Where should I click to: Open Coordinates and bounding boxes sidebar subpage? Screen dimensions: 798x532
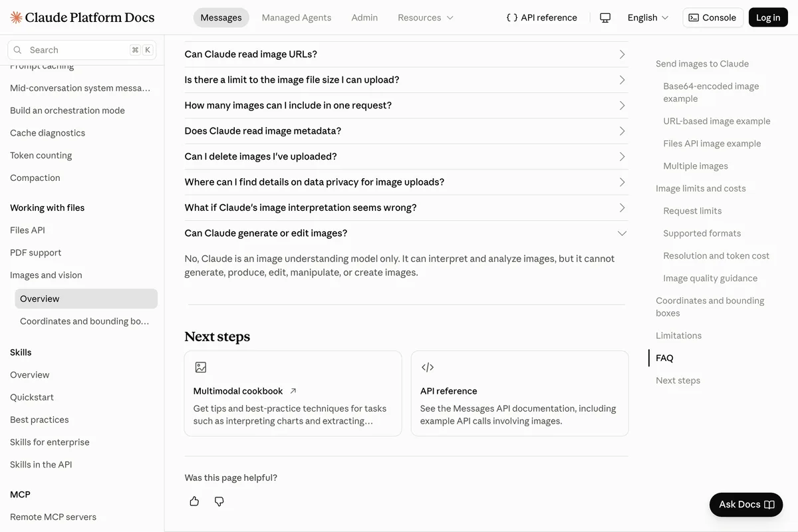coord(84,321)
